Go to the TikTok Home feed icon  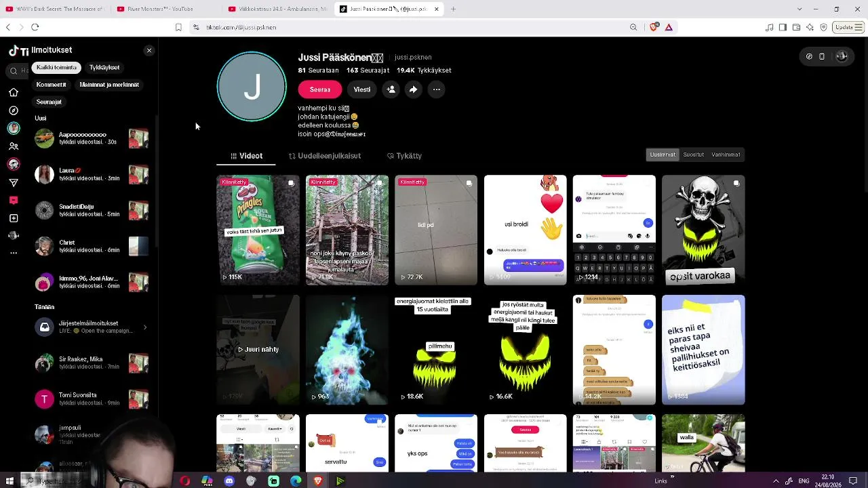point(14,92)
